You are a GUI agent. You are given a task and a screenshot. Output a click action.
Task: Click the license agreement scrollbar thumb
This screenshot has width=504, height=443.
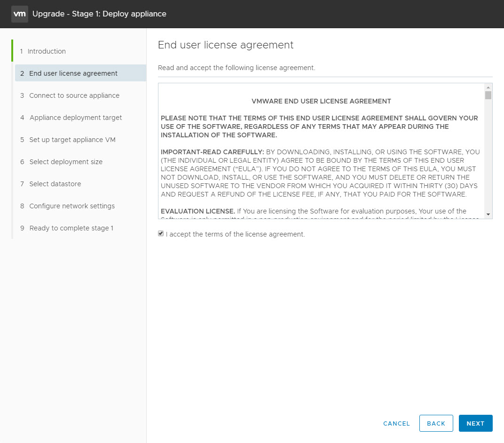coord(488,95)
